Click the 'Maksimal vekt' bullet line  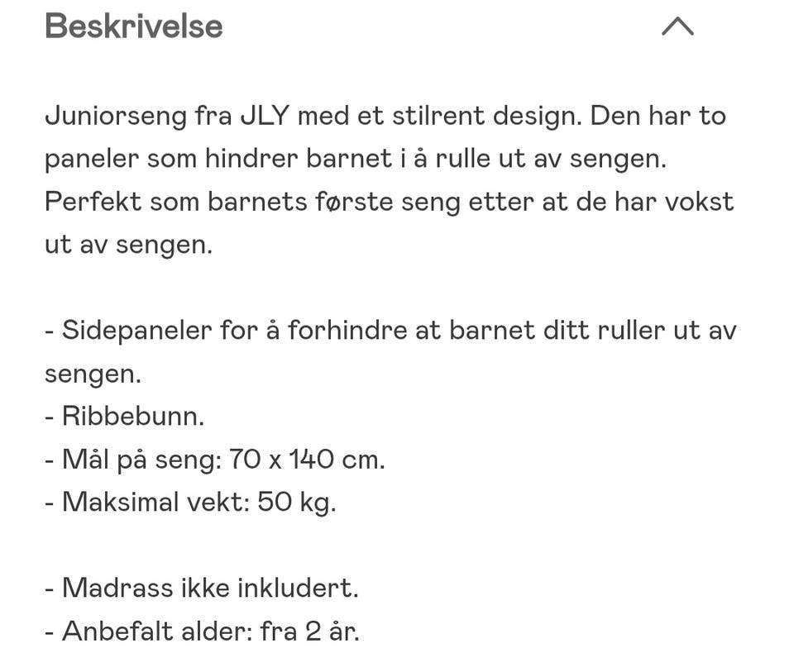coord(190,503)
